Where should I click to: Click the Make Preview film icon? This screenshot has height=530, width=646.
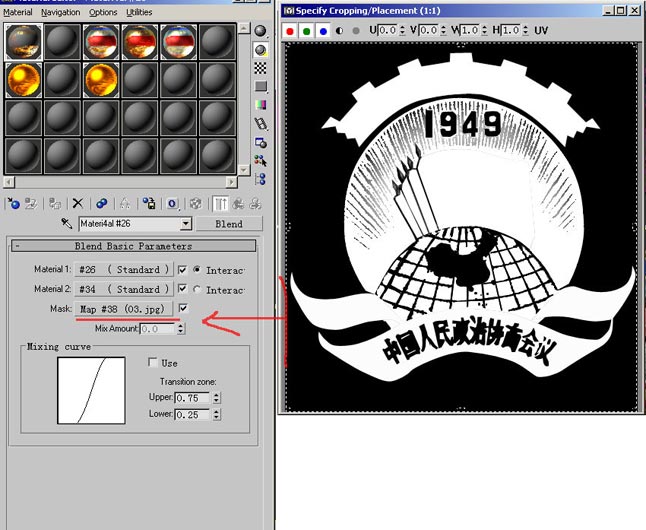(x=260, y=123)
